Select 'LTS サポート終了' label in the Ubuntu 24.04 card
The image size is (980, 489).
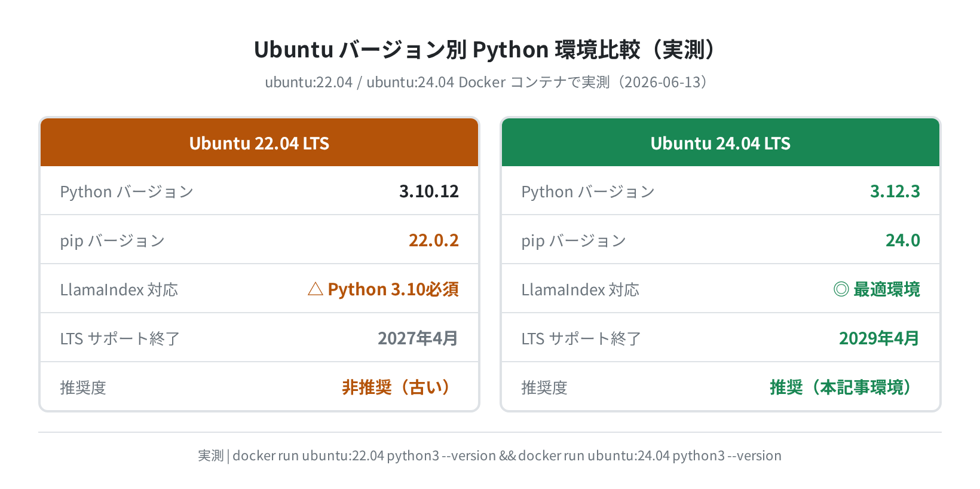tap(581, 339)
